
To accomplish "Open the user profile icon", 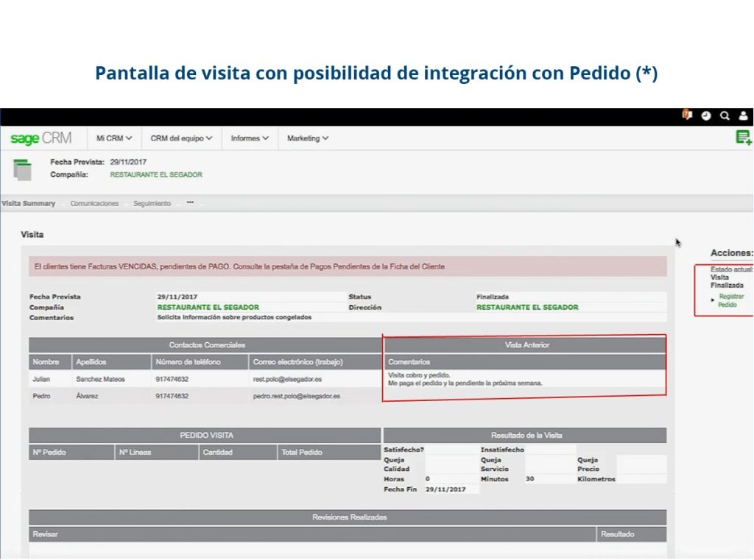I will (x=742, y=116).
